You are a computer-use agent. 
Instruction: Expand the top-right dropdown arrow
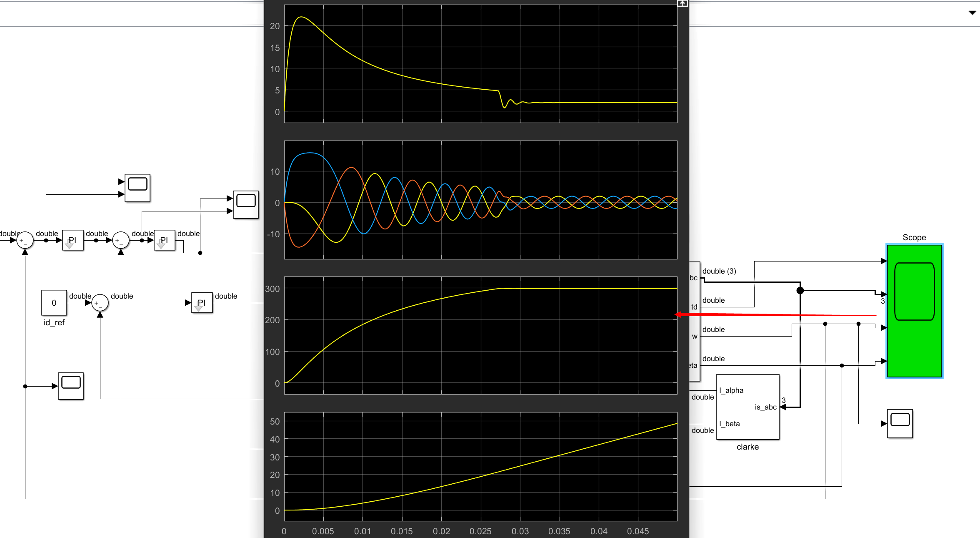pyautogui.click(x=972, y=13)
